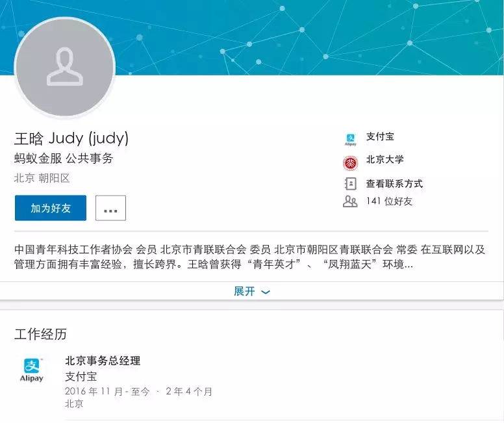Click the headline 蚂蚁金服 公共事务
Viewport: 504px width, 423px height.
tap(64, 159)
